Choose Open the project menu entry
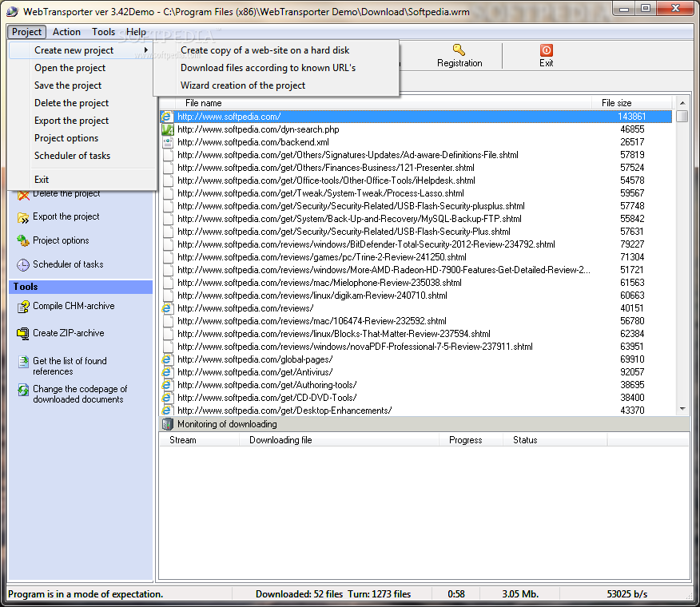 pyautogui.click(x=82, y=68)
